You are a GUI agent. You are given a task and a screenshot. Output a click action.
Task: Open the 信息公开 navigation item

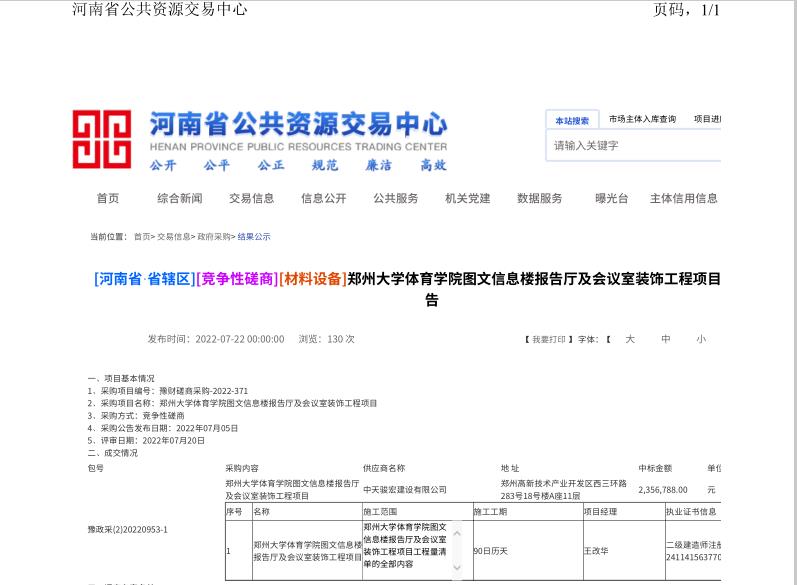tap(324, 198)
